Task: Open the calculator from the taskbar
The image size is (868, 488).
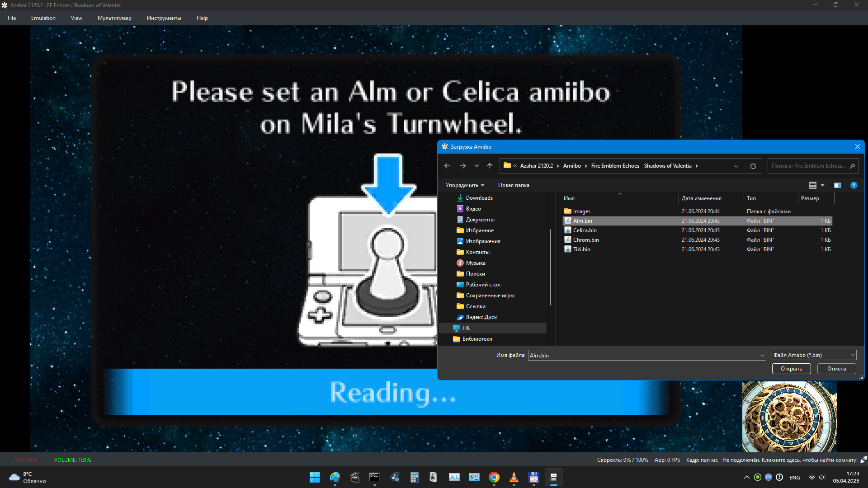Action: (414, 477)
